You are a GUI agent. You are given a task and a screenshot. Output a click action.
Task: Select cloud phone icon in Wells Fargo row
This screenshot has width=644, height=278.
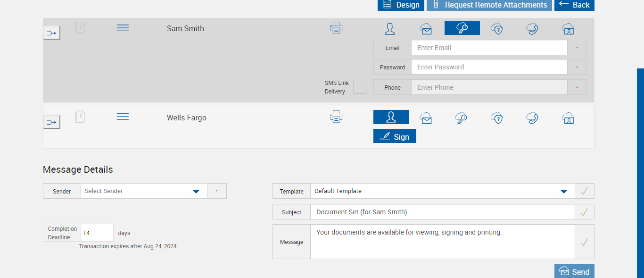click(532, 118)
